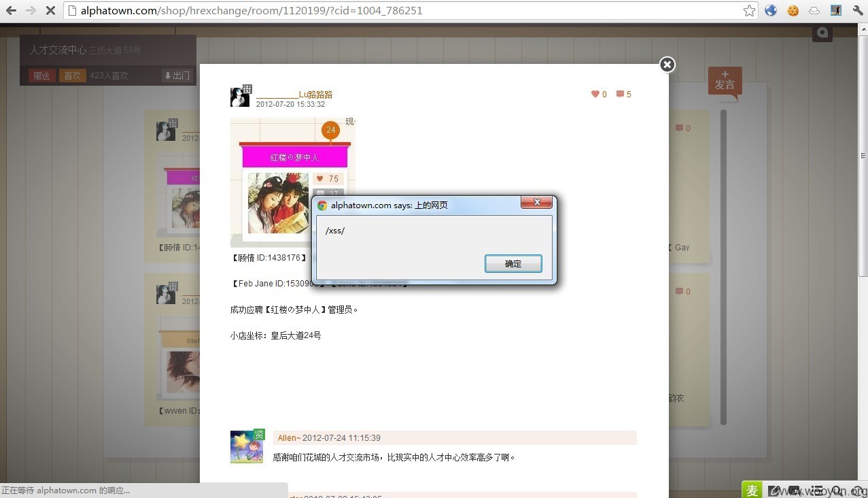The height and width of the screenshot is (498, 868).
Task: Click the 423人喜欢 likes count
Action: pos(109,76)
